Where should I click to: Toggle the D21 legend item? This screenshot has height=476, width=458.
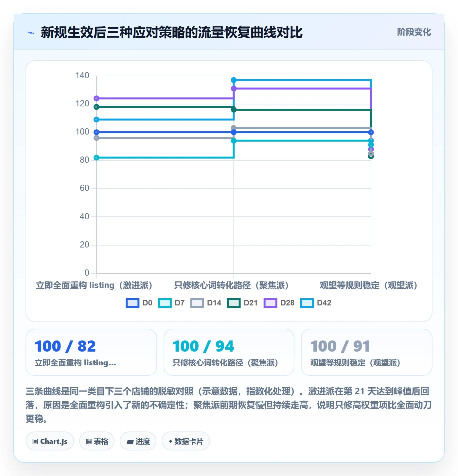click(x=242, y=303)
